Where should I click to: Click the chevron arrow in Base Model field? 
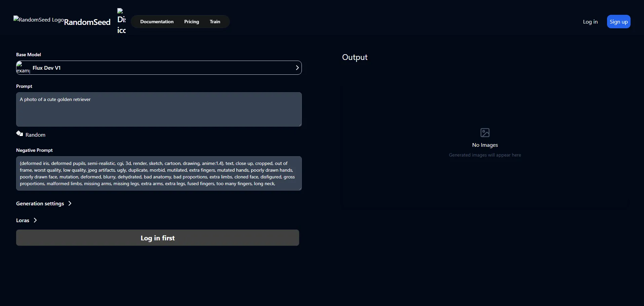coord(297,68)
